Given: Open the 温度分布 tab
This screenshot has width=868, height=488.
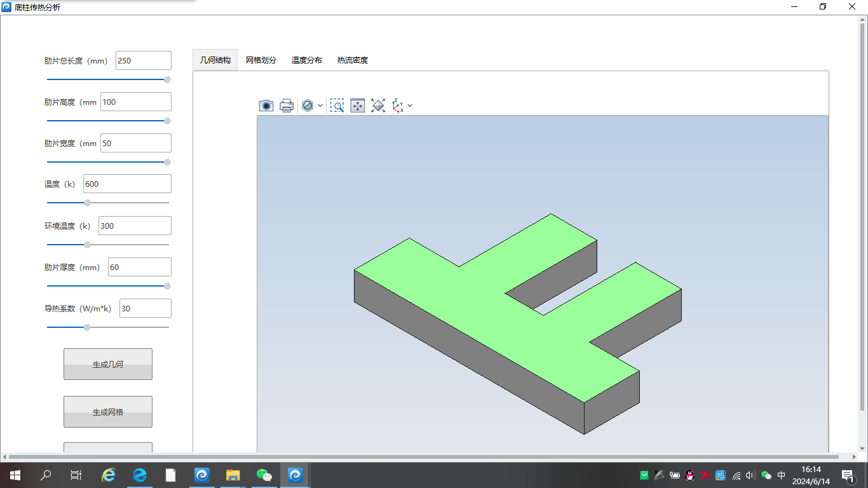Looking at the screenshot, I should click(x=307, y=60).
